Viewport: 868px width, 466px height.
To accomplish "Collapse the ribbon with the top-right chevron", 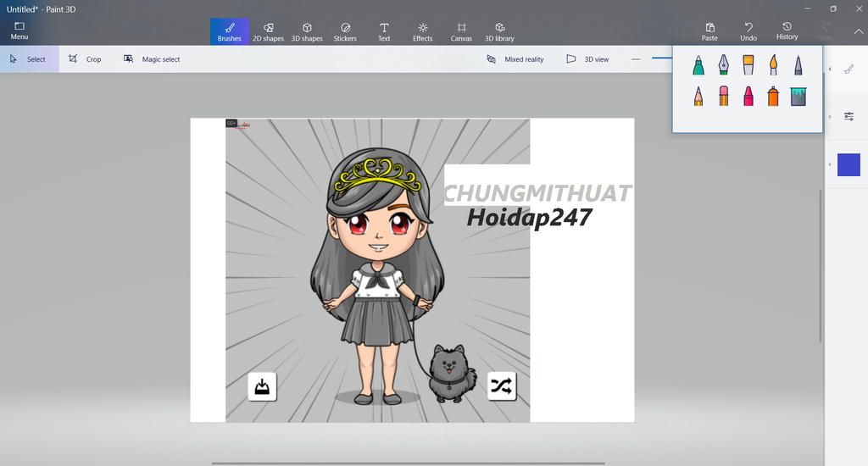I will pos(859,31).
